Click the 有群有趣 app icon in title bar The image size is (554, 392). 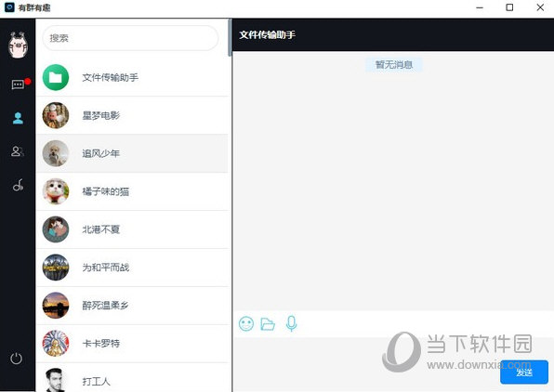tap(9, 7)
